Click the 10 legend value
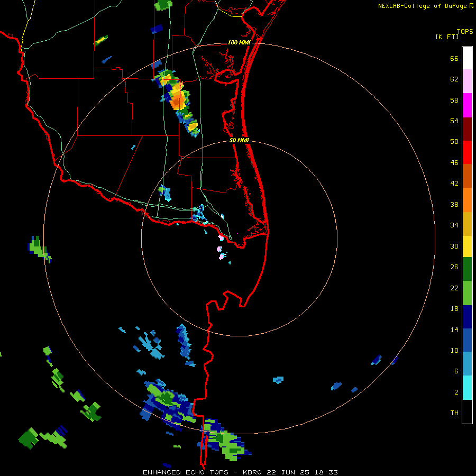The width and height of the screenshot is (476, 476). click(454, 350)
